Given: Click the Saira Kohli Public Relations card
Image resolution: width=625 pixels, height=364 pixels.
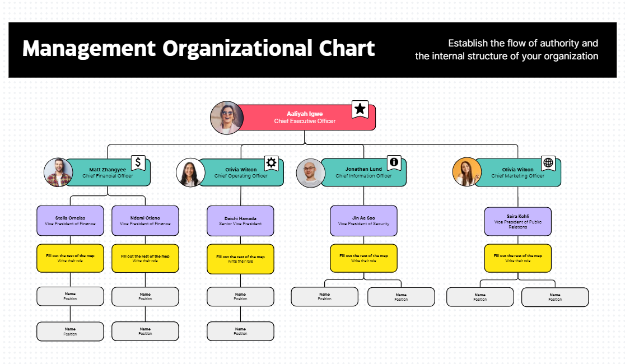Looking at the screenshot, I should coord(517,221).
